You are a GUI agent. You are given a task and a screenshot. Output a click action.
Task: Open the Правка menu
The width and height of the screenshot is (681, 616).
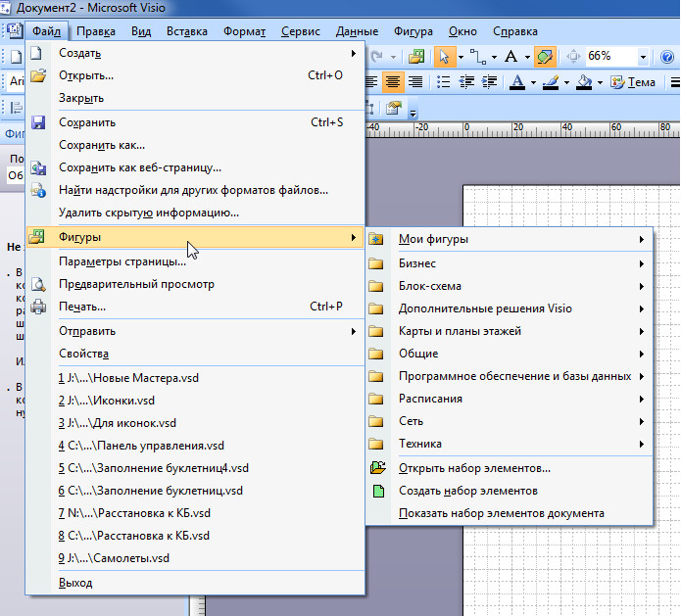click(x=96, y=31)
